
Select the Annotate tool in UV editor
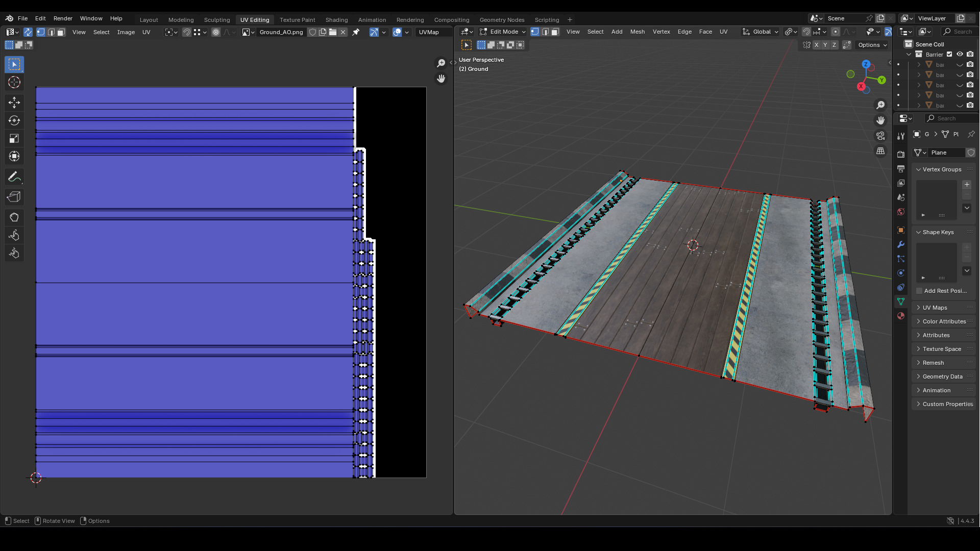coord(14,177)
